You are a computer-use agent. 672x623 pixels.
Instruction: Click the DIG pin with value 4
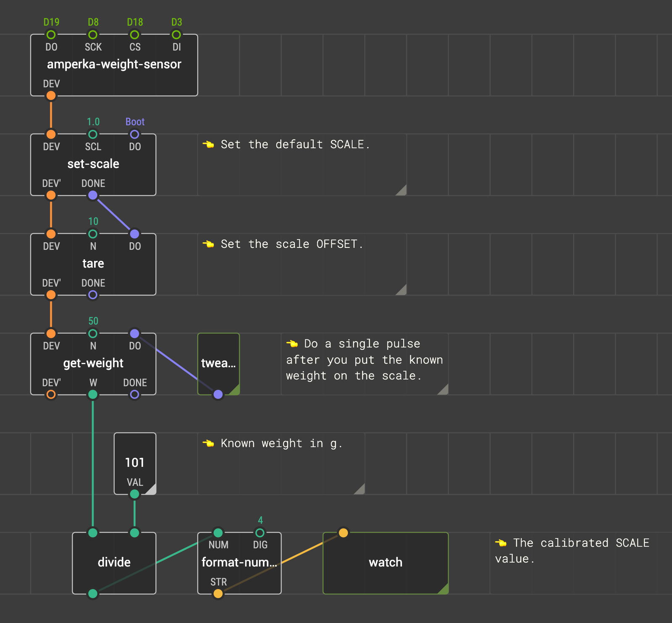point(260,533)
